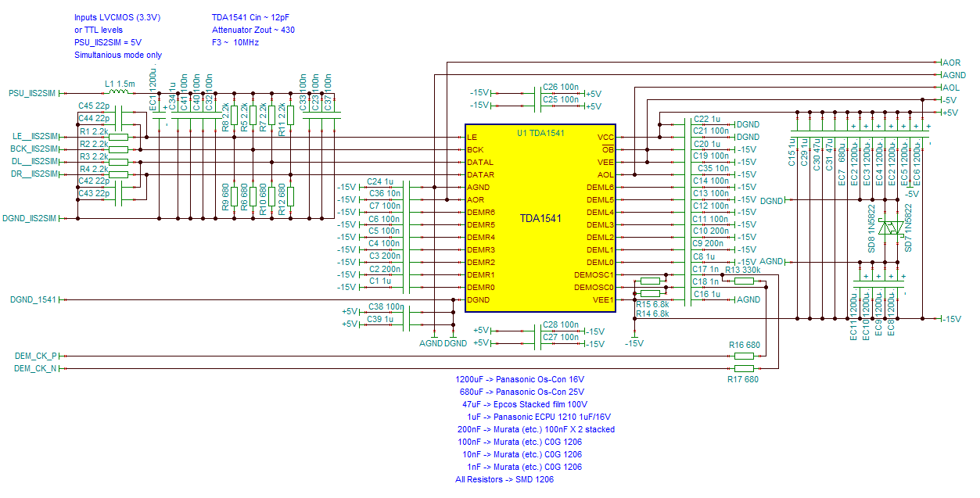Click the 'F3 ~ 10MHz' note
The height and width of the screenshot is (498, 980).
235,42
